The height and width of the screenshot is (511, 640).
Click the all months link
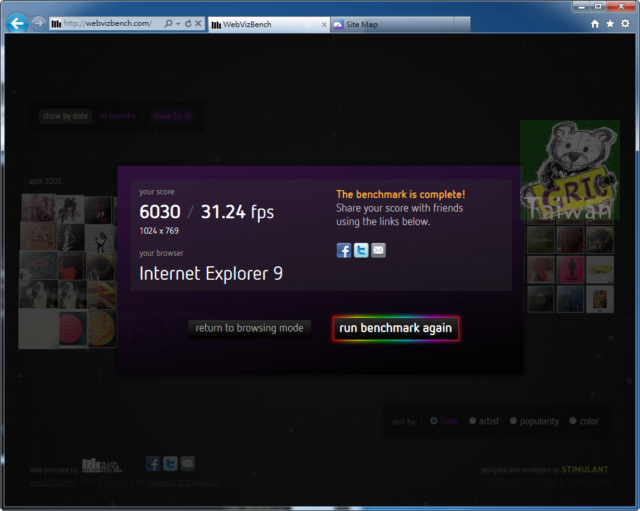point(117,116)
